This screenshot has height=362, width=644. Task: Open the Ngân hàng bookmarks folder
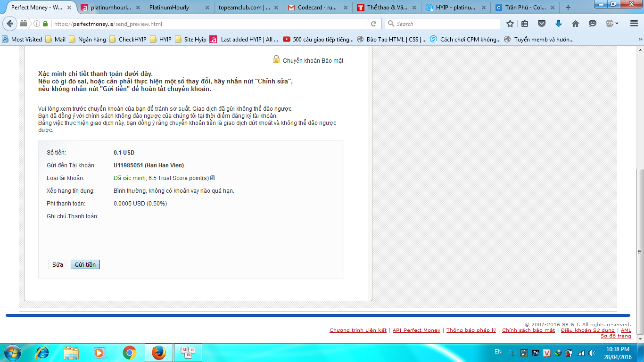[x=87, y=40]
